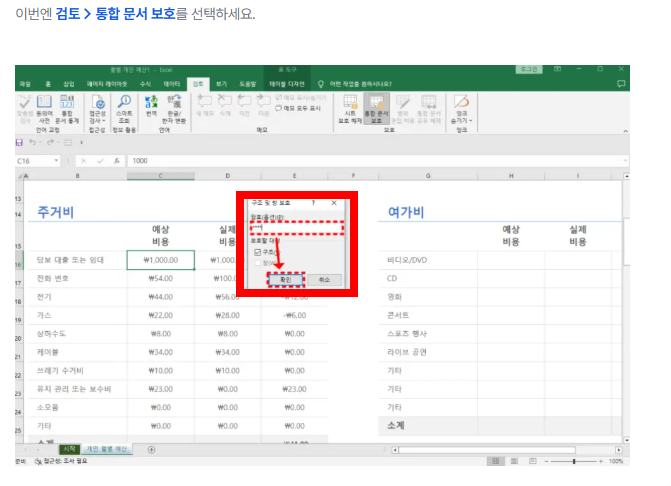Click the horizontal scrollbar
Viewport: 671px width, 486px height.
click(487, 450)
